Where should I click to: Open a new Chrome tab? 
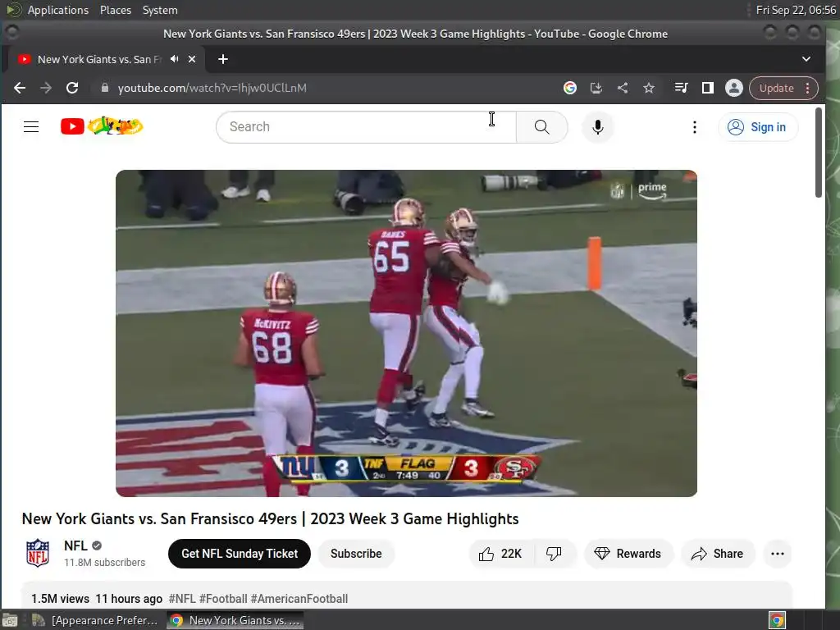[x=223, y=59]
